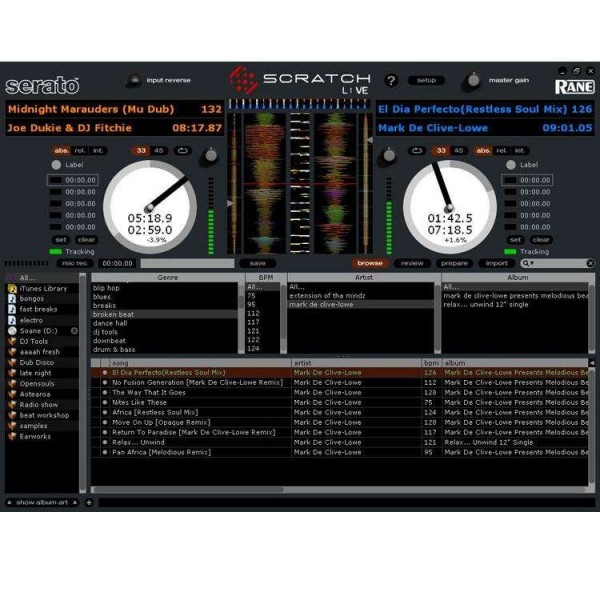
Task: Switch to the review tab
Action: [412, 263]
